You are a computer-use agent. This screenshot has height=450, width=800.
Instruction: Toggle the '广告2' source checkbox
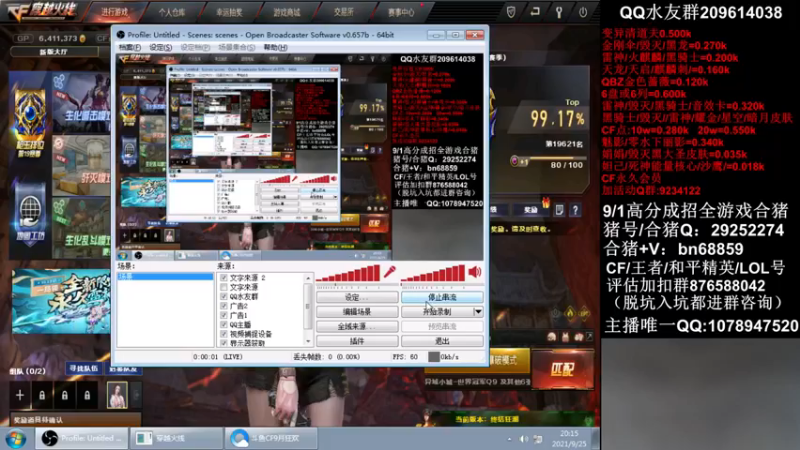point(223,306)
